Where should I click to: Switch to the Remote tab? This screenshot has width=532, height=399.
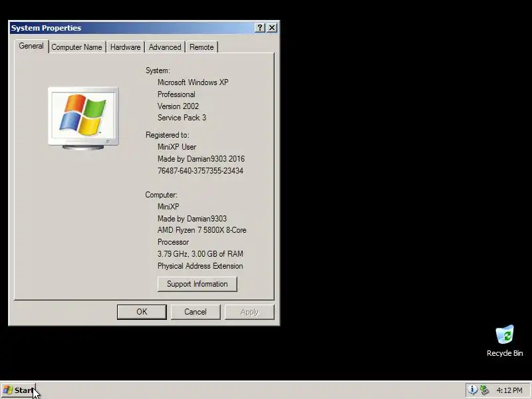pos(201,47)
